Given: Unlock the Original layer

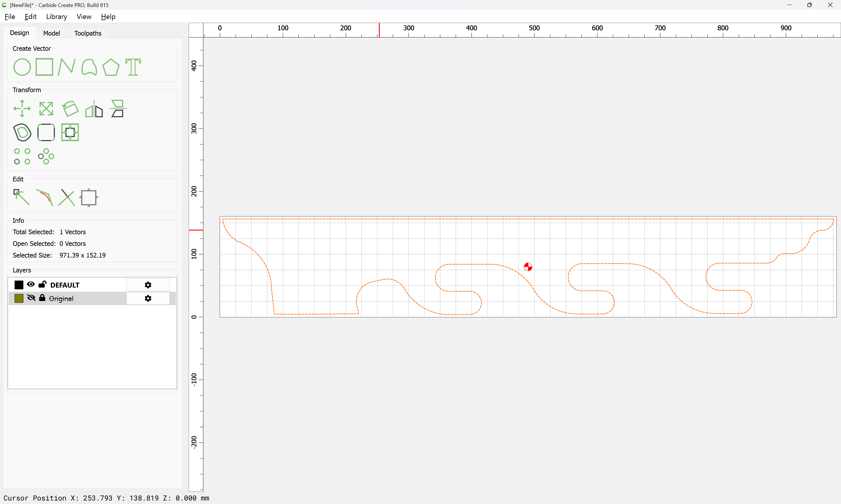Looking at the screenshot, I should tap(42, 298).
